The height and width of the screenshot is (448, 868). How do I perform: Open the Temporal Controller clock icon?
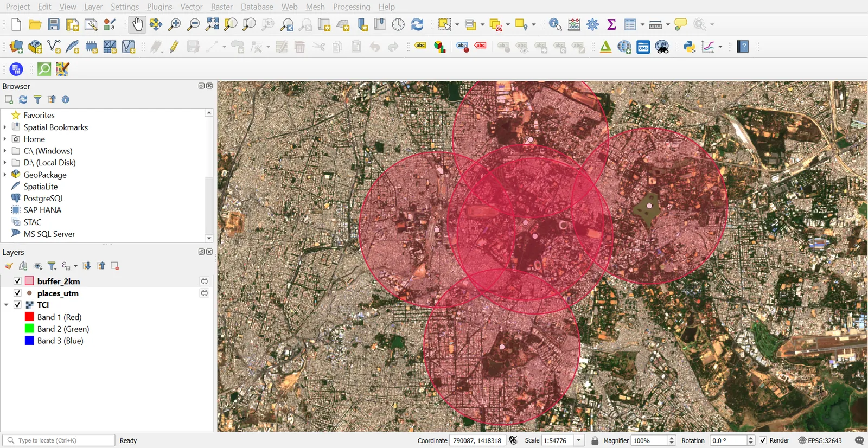(x=398, y=24)
